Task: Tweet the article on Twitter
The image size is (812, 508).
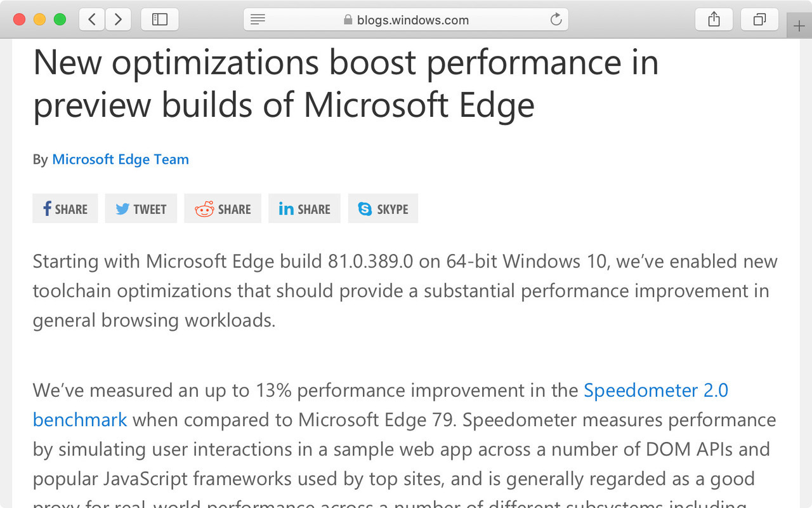Action: (141, 209)
